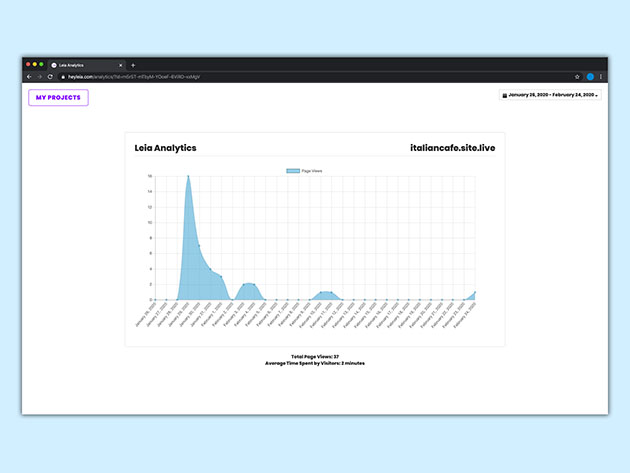Click the italiancafe.site.live heading
Screen dimensions: 630x473
pos(452,148)
